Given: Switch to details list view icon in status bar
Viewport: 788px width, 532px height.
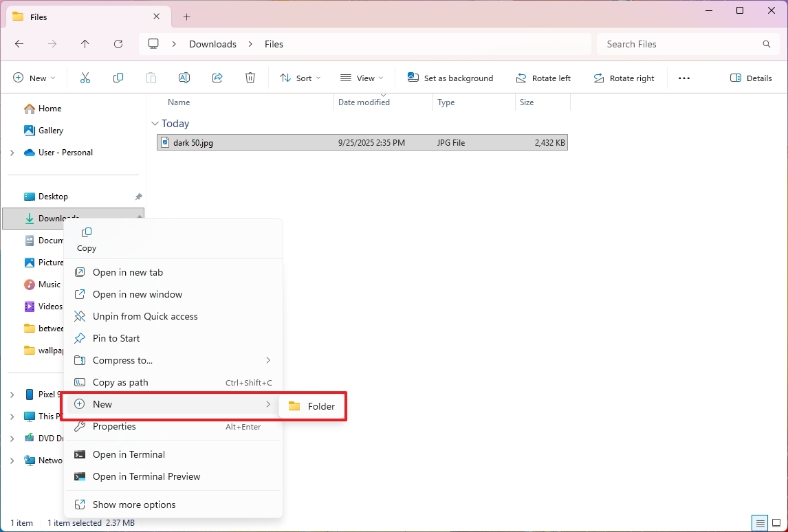Looking at the screenshot, I should point(760,523).
